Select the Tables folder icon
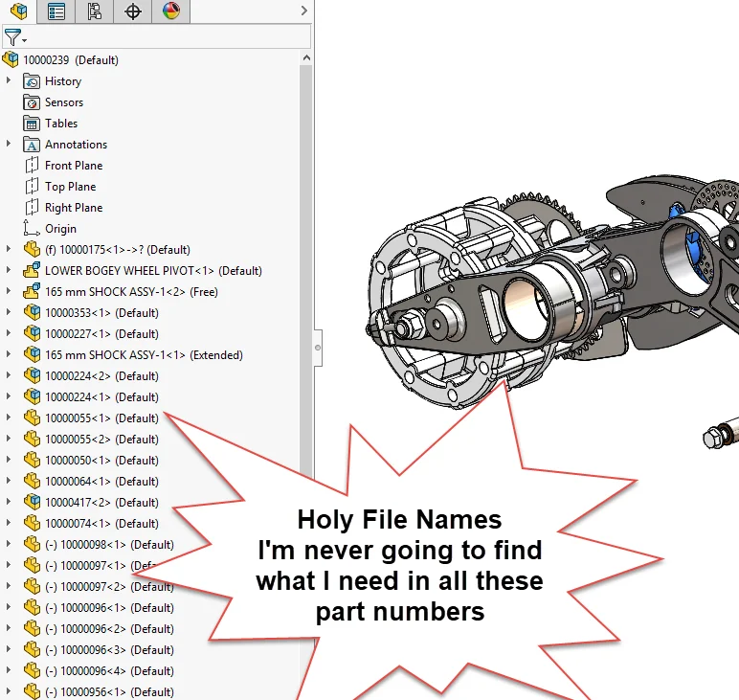This screenshot has height=700, width=739. 32,124
